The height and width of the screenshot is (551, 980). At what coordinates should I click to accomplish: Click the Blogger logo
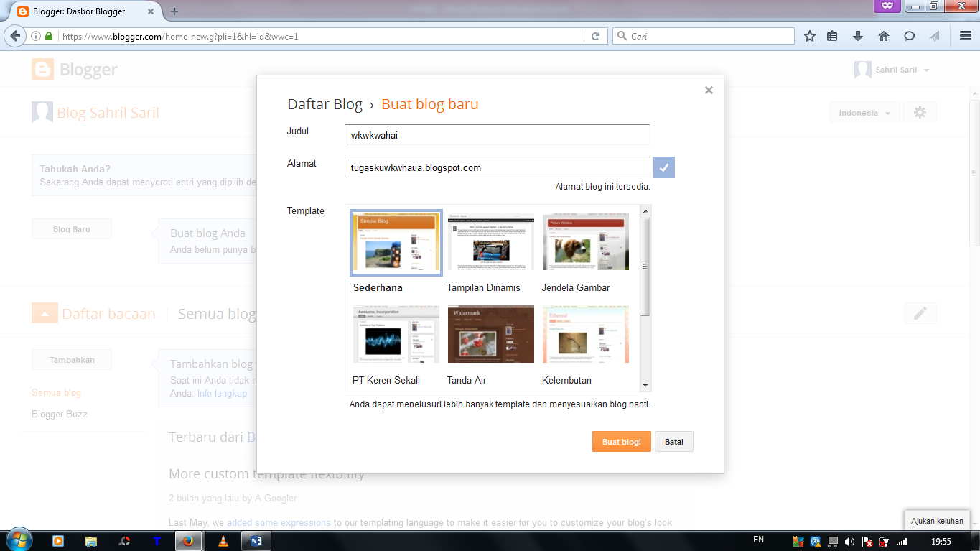pyautogui.click(x=75, y=70)
